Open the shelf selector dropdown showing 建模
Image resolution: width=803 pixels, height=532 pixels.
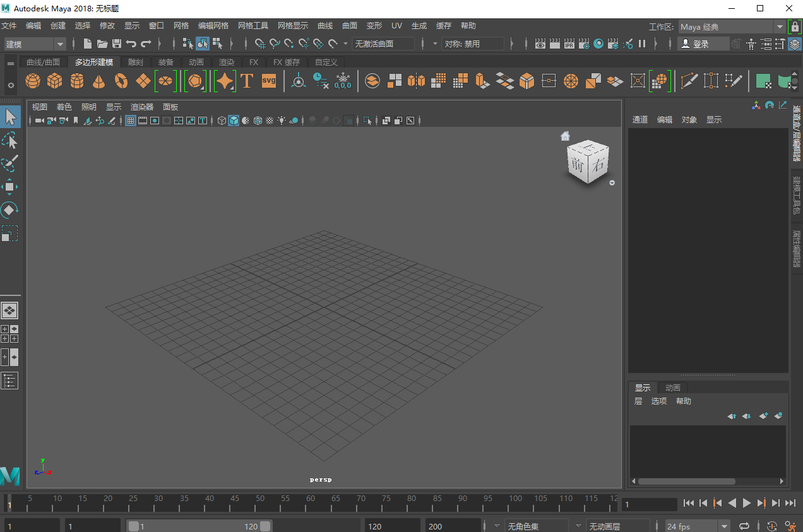click(35, 44)
